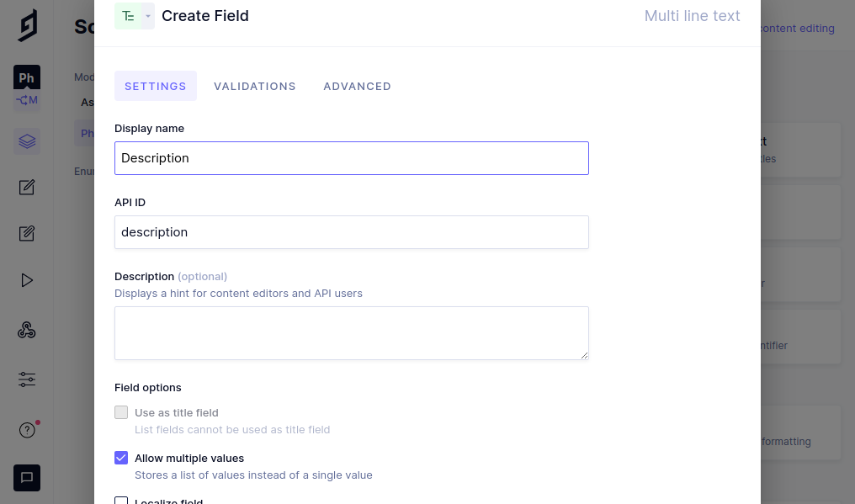The width and height of the screenshot is (855, 504).
Task: Click the Hygraph logo icon
Action: (x=27, y=25)
